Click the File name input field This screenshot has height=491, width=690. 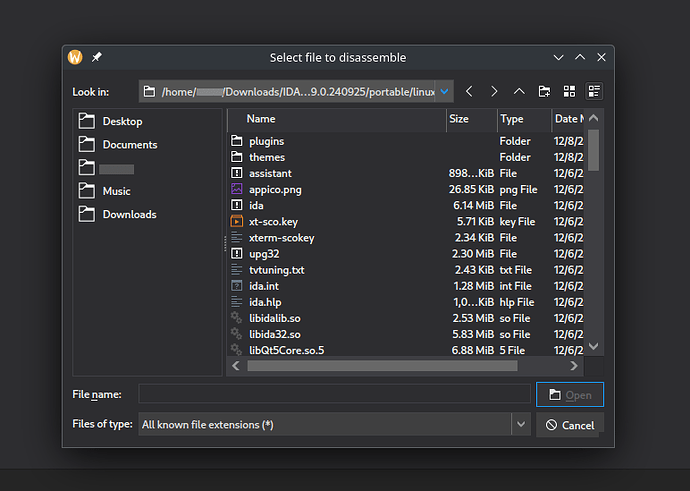point(334,394)
